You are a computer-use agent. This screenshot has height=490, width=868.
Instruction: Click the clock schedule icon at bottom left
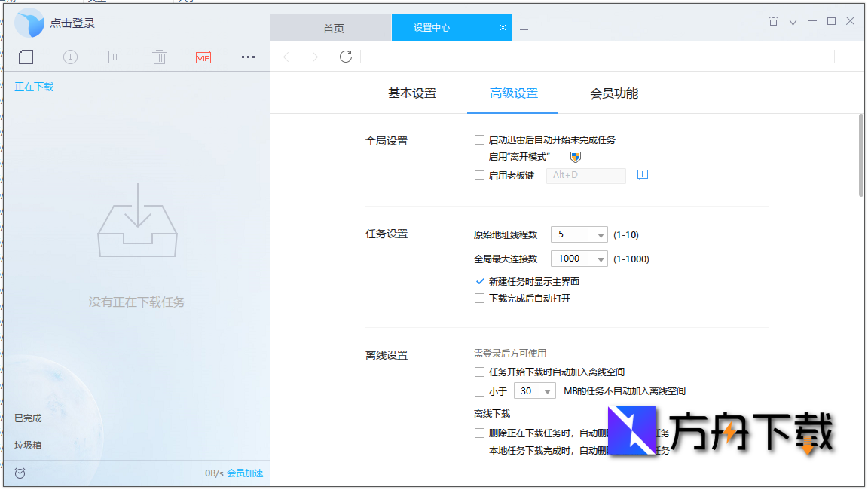point(20,473)
